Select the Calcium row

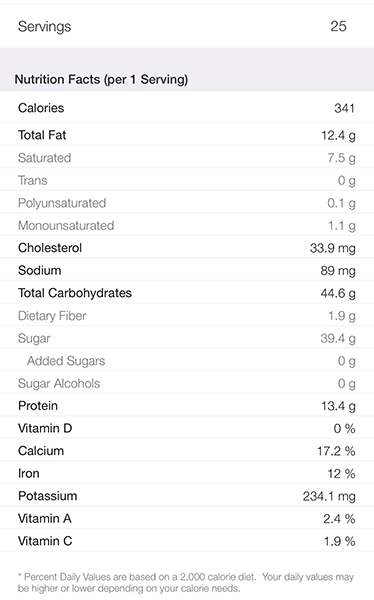[187, 450]
